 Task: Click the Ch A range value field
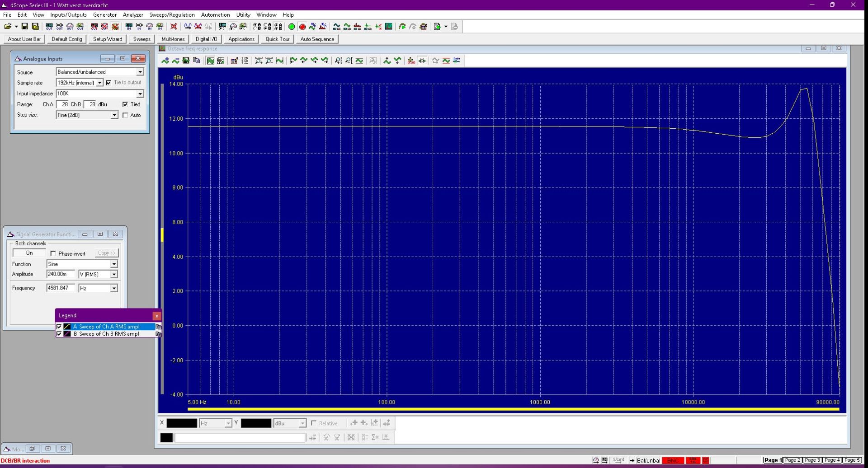pyautogui.click(x=62, y=104)
